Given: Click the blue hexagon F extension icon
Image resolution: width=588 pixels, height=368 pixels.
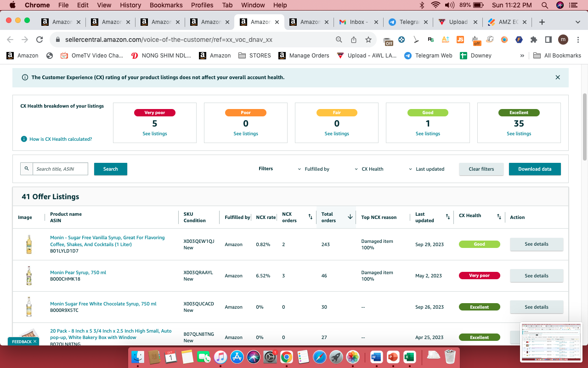Looking at the screenshot, I should pyautogui.click(x=519, y=40).
